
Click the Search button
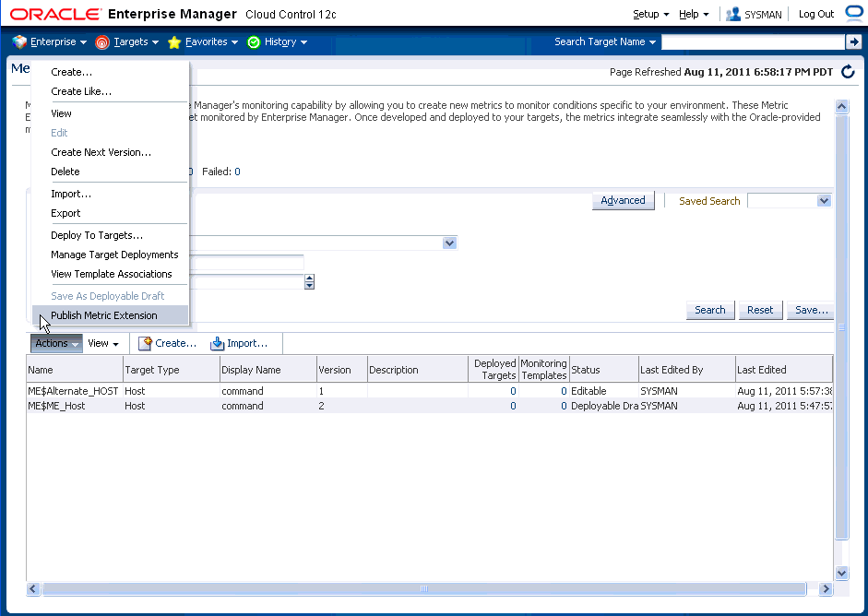pyautogui.click(x=710, y=310)
